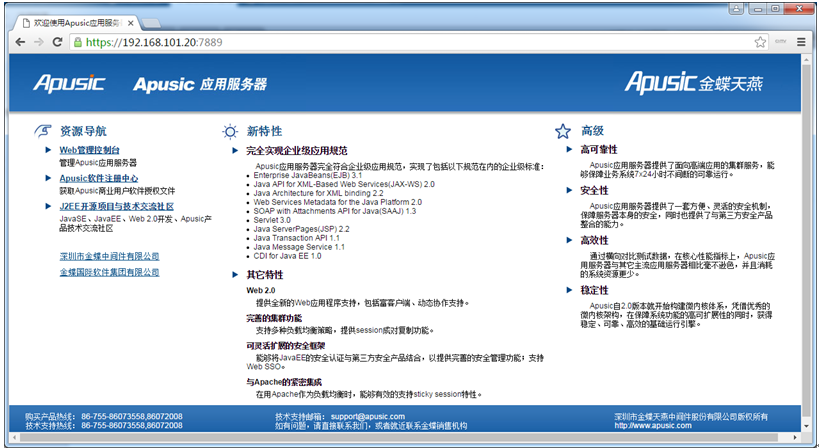819x448 pixels.
Task: Click arrow beside 高可靠性
Action: coord(569,150)
